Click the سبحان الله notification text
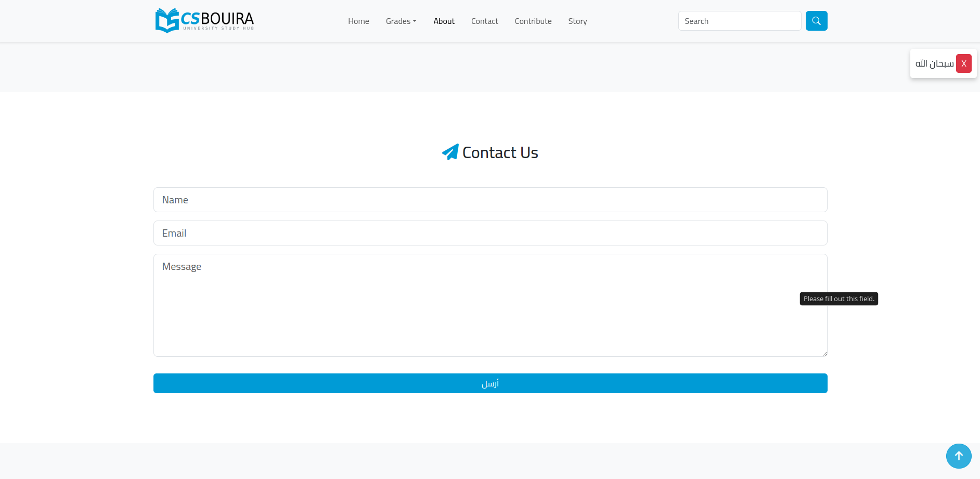Screen dimensions: 980x479 pos(934,63)
